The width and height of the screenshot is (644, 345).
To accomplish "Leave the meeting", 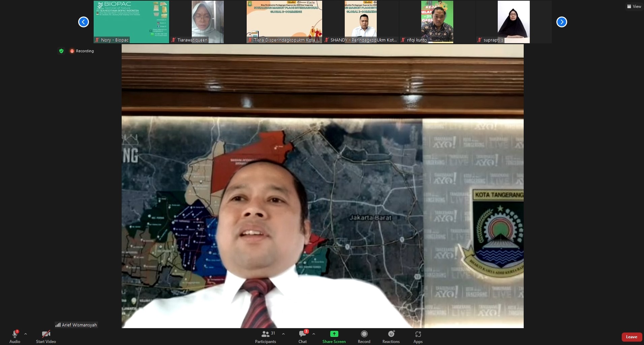I will pos(631,337).
